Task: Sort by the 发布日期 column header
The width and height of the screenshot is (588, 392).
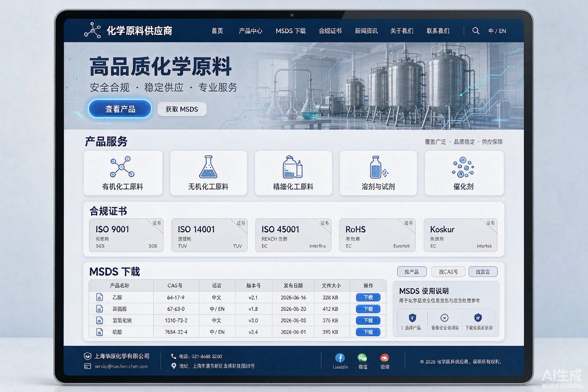Action: coord(293,286)
